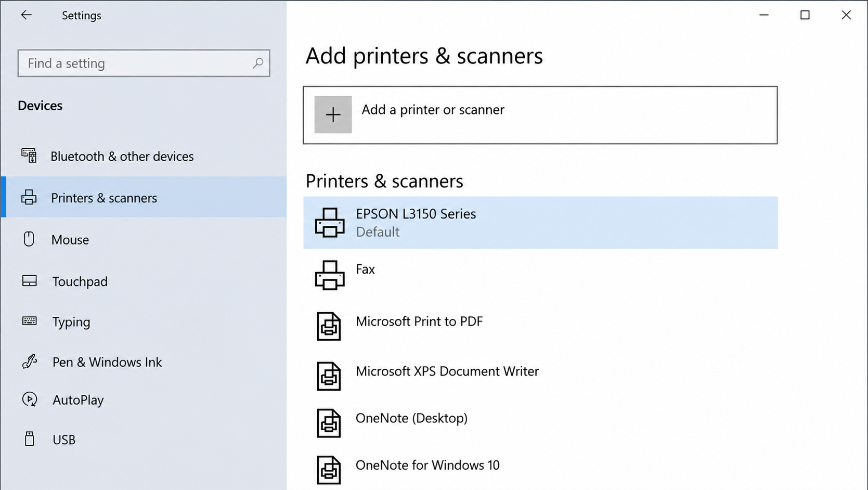Screen dimensions: 868x490
Task: Focus the Find a setting search box
Action: pos(144,63)
